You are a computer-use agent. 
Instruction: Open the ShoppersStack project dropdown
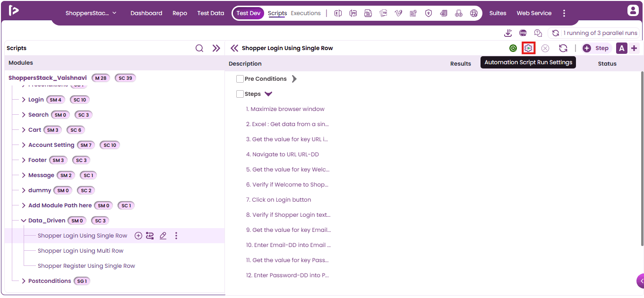pyautogui.click(x=91, y=13)
